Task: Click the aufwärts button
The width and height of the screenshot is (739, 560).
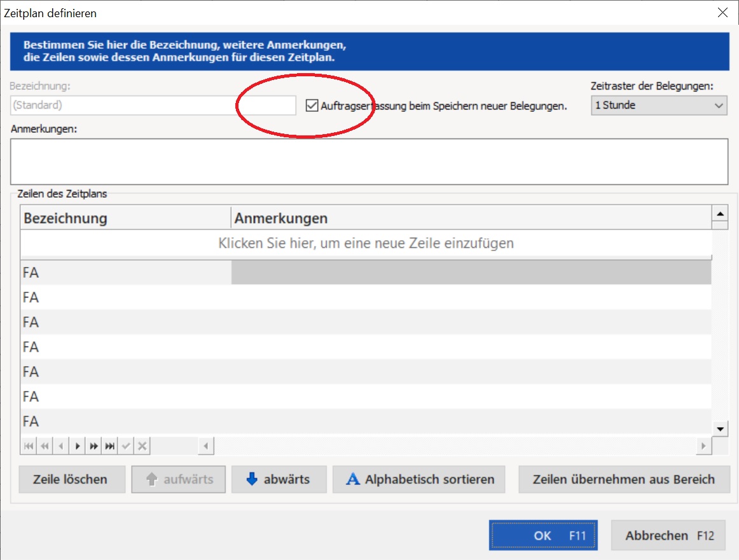Action: pos(179,479)
